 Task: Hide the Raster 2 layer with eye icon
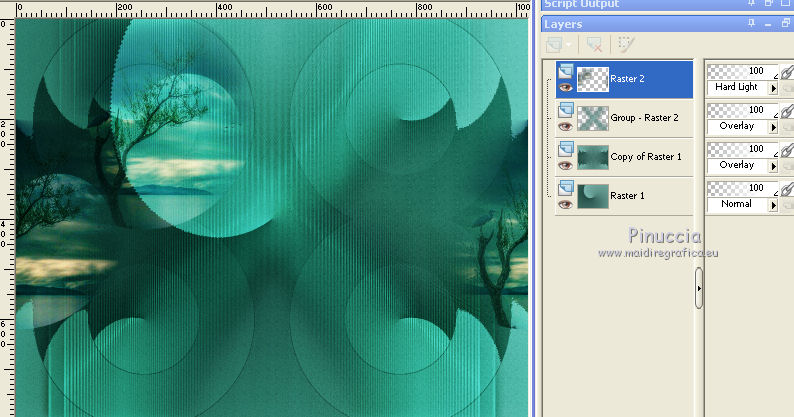[x=565, y=88]
